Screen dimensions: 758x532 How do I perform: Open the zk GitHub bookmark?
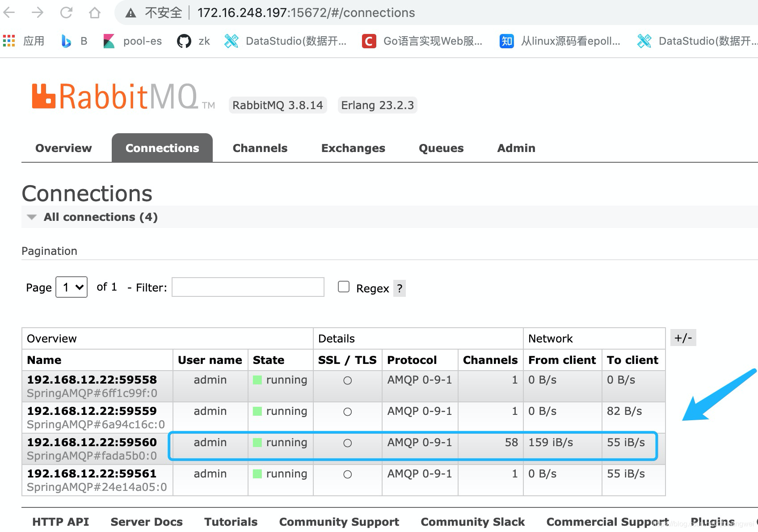194,41
